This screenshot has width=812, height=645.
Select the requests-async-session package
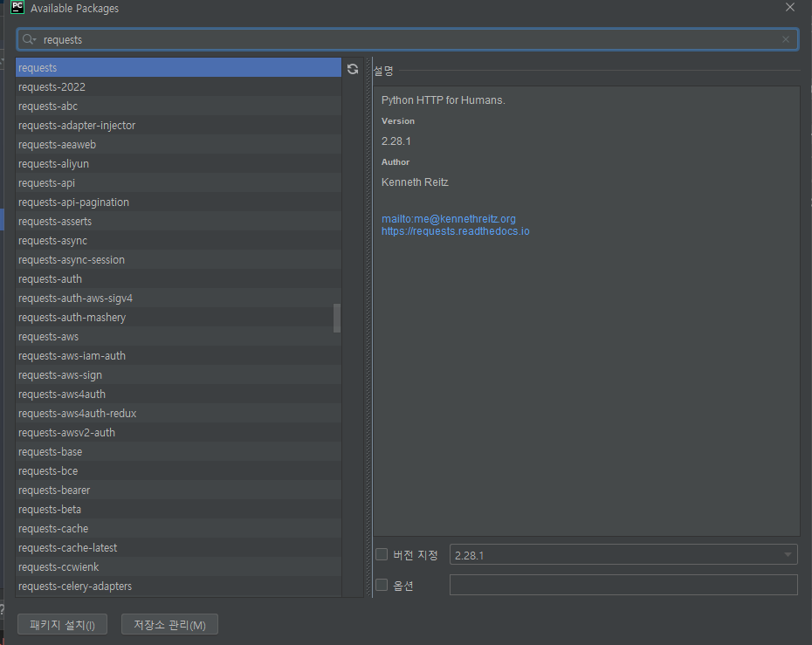coord(178,260)
